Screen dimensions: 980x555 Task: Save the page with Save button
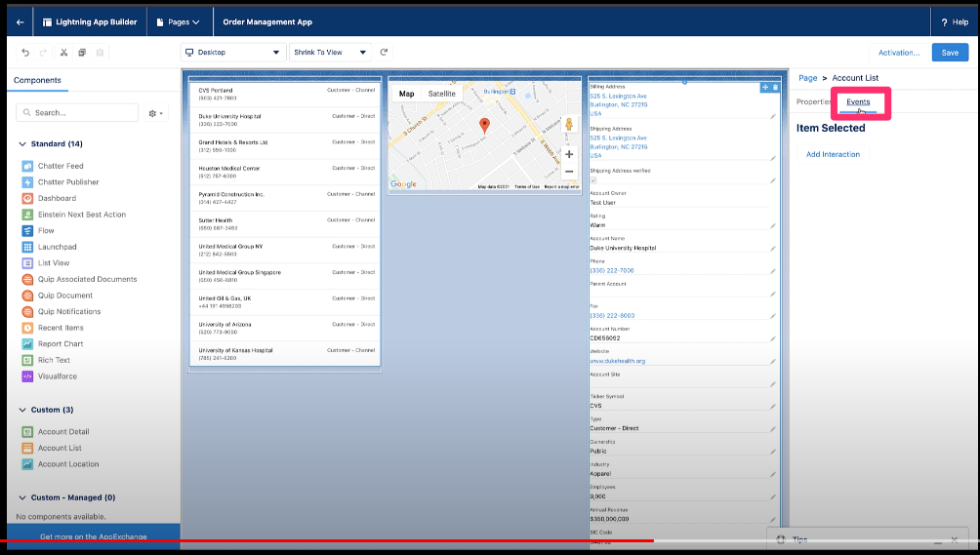point(950,53)
